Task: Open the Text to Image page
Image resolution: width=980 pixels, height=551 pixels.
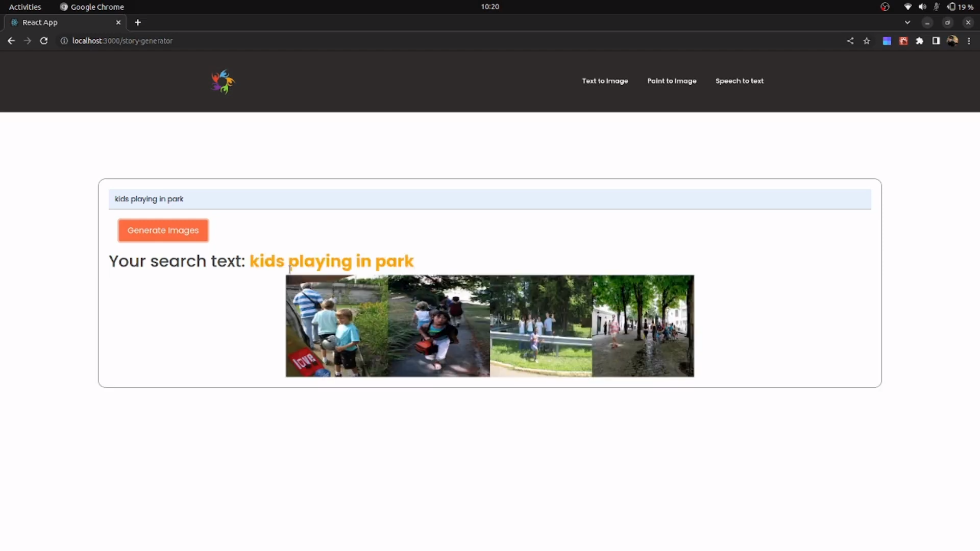Action: (x=605, y=81)
